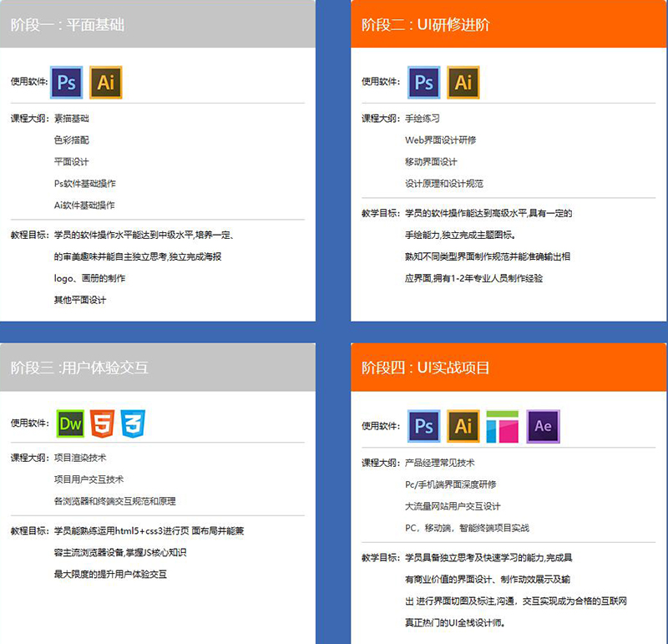Choose the Illustrator icon in 阶段四 UI实战项目
Viewport: 668px width, 644px height.
(463, 426)
